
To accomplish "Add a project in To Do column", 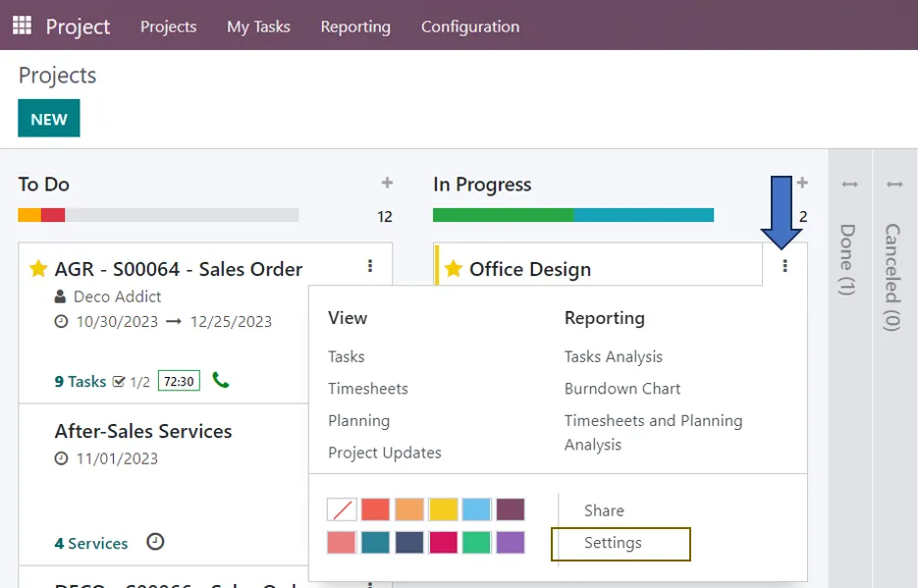I will click(387, 183).
